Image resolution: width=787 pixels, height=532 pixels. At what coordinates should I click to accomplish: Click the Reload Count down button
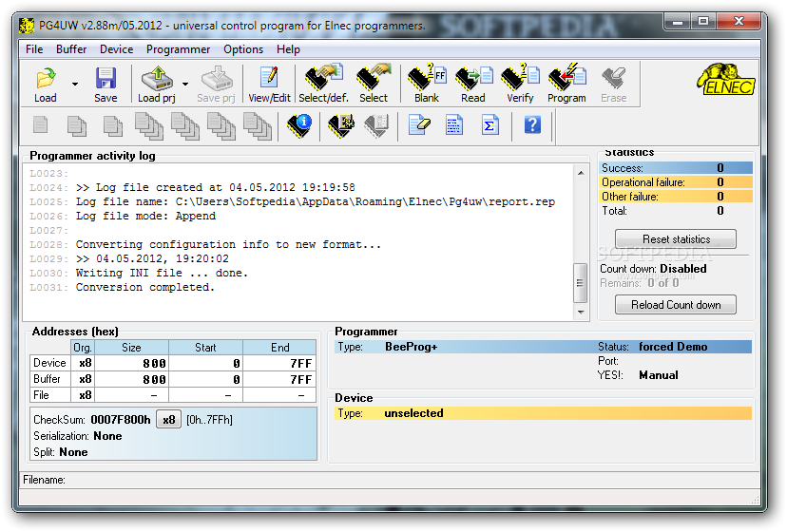click(676, 305)
